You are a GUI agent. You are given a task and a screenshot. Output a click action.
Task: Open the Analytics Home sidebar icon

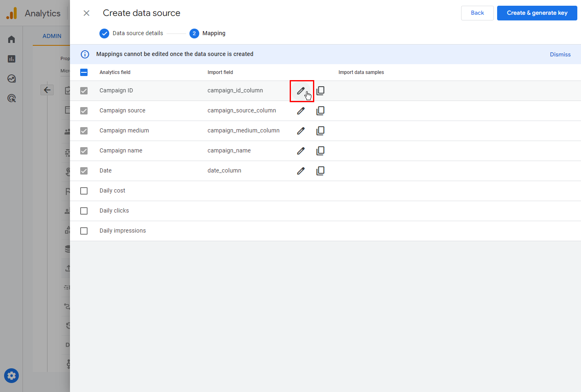pyautogui.click(x=11, y=39)
